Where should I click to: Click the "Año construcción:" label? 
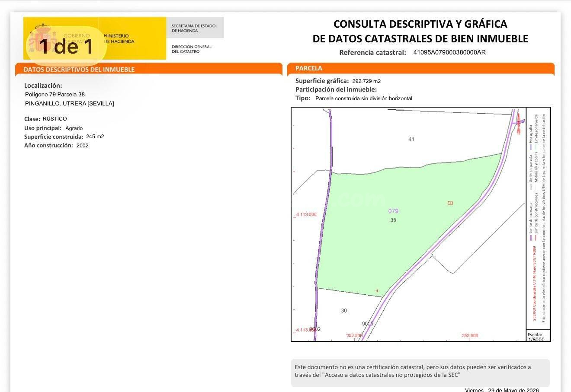[48, 145]
